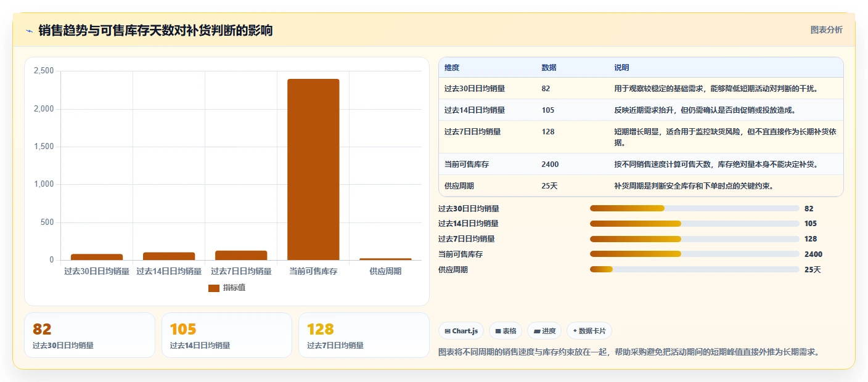Click the y-axis label 500
Image resolution: width=868 pixels, height=382 pixels.
point(47,222)
